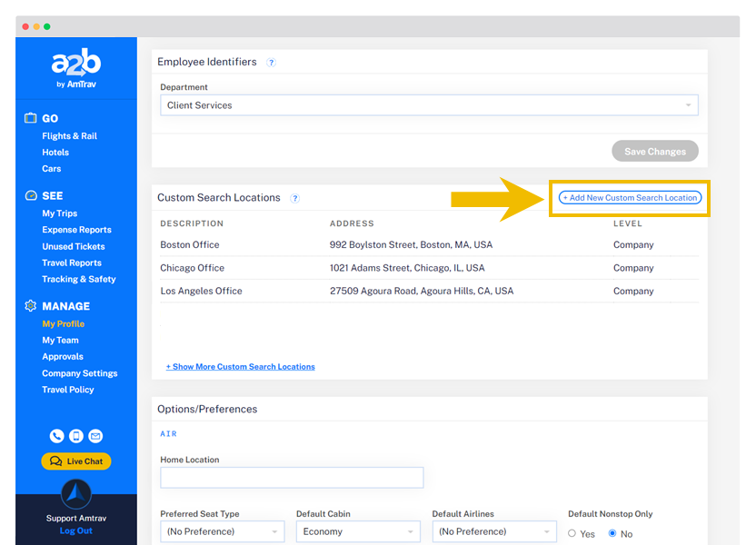Select No for Default Nonstop Only
Viewport: 756px width, 545px height.
pyautogui.click(x=612, y=533)
